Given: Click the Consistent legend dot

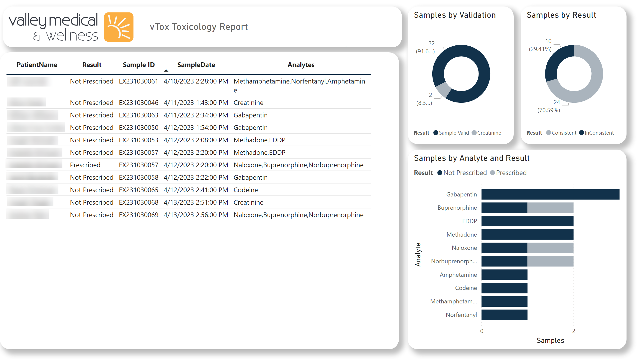Looking at the screenshot, I should [x=548, y=133].
